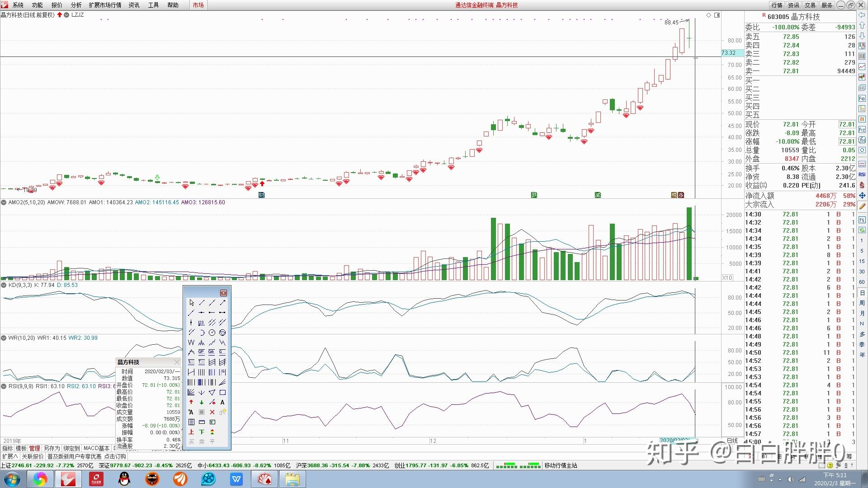Switch to 30-minute period
This screenshot has width=868, height=488.
pyautogui.click(x=862, y=272)
